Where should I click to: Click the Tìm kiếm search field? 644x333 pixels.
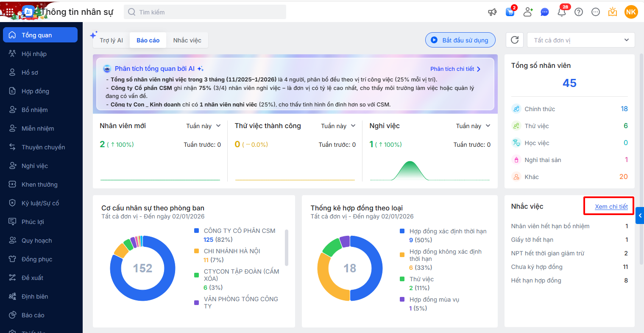click(205, 12)
